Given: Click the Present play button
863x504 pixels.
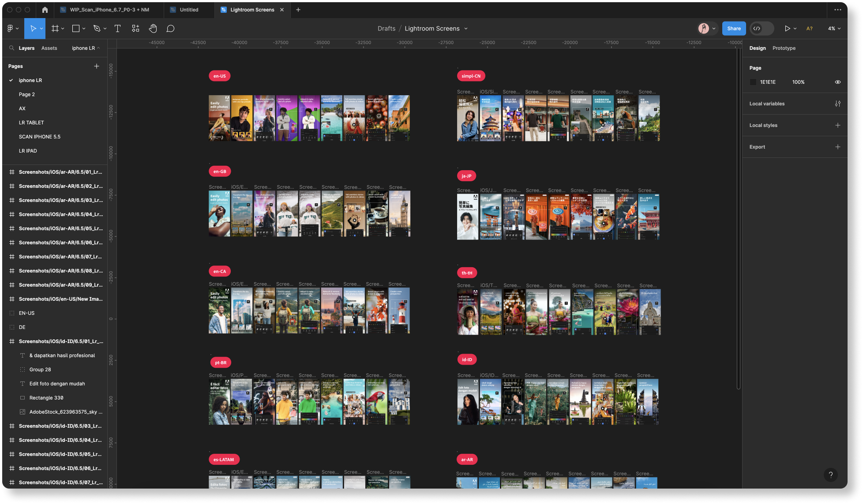Looking at the screenshot, I should 787,29.
